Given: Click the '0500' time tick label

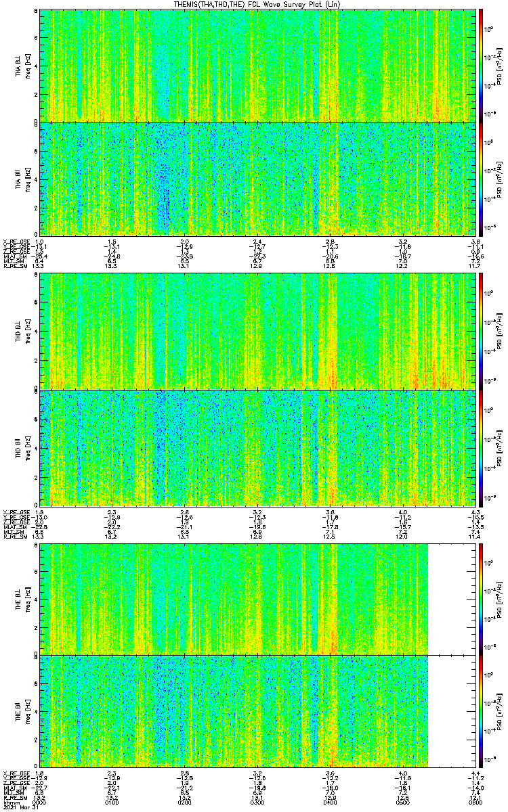Looking at the screenshot, I should point(402,802).
